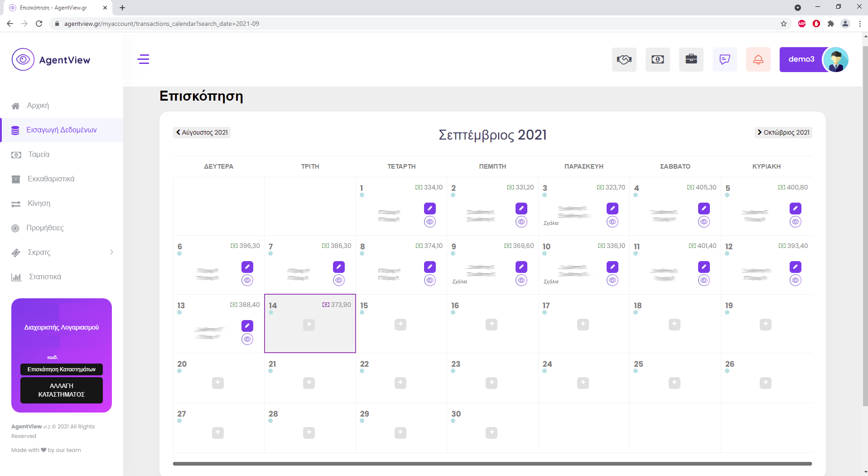This screenshot has height=476, width=868.
Task: Open the hamburger menu icon
Action: click(x=143, y=59)
